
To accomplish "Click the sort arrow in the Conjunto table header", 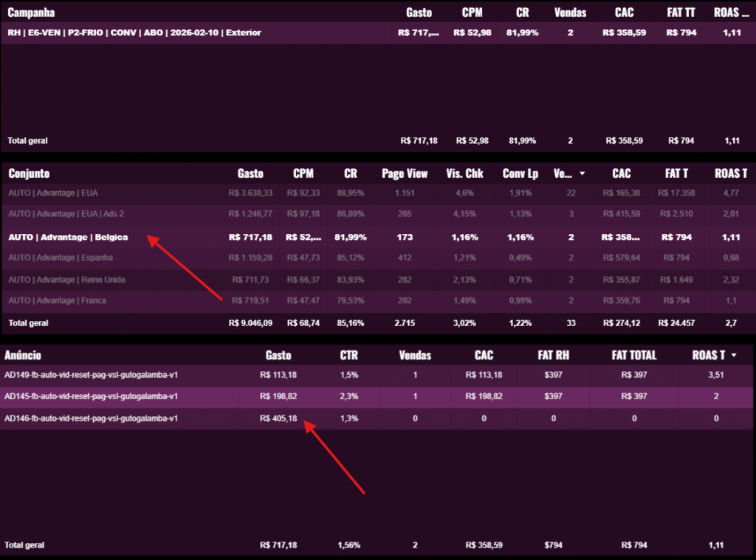I will (x=582, y=174).
